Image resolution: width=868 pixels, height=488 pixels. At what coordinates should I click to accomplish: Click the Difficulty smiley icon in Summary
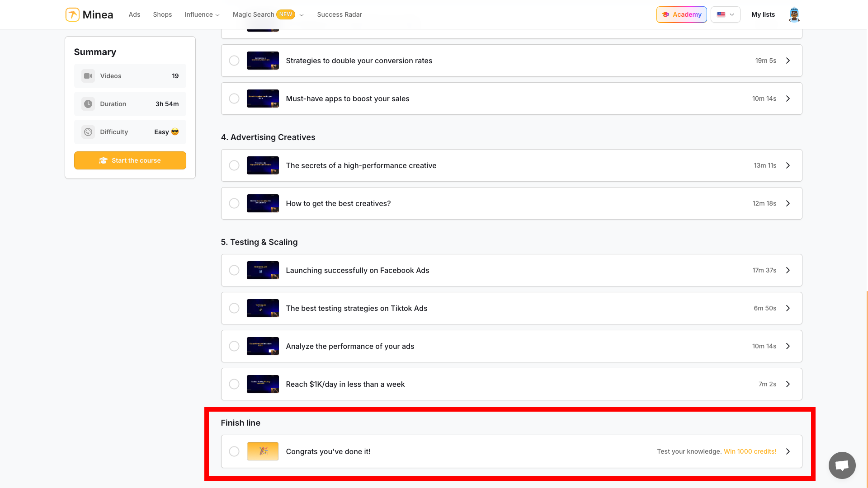pyautogui.click(x=88, y=132)
